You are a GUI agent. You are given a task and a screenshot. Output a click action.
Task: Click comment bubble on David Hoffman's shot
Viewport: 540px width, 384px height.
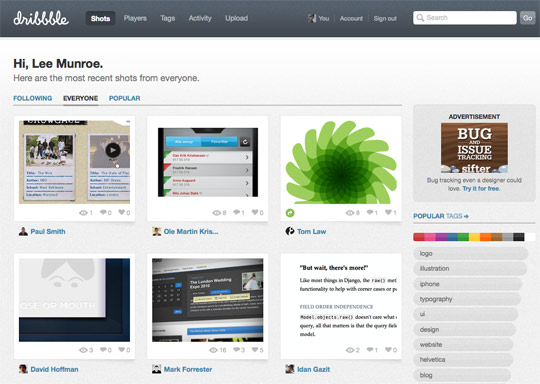click(103, 350)
